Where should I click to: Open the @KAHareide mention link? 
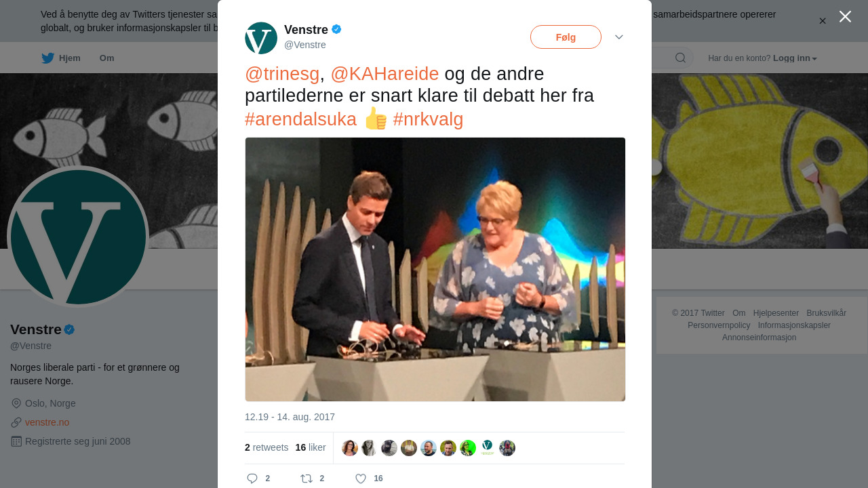[x=384, y=74]
